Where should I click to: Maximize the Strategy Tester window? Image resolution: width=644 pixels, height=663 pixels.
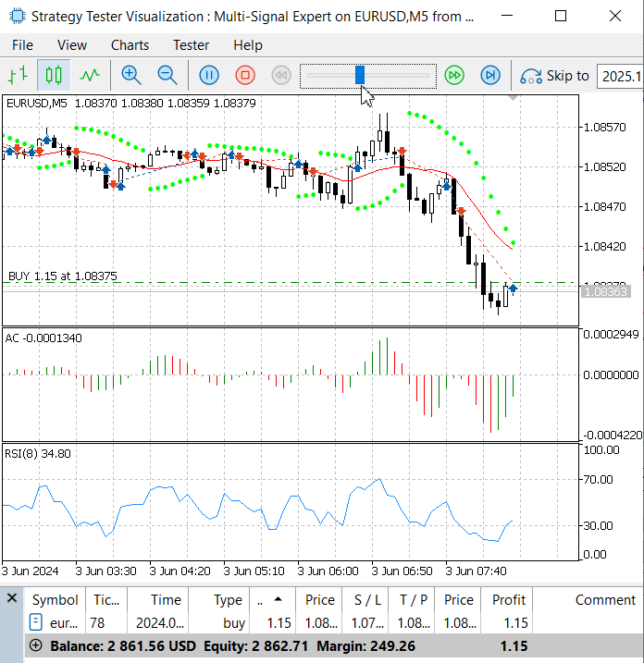(x=561, y=16)
